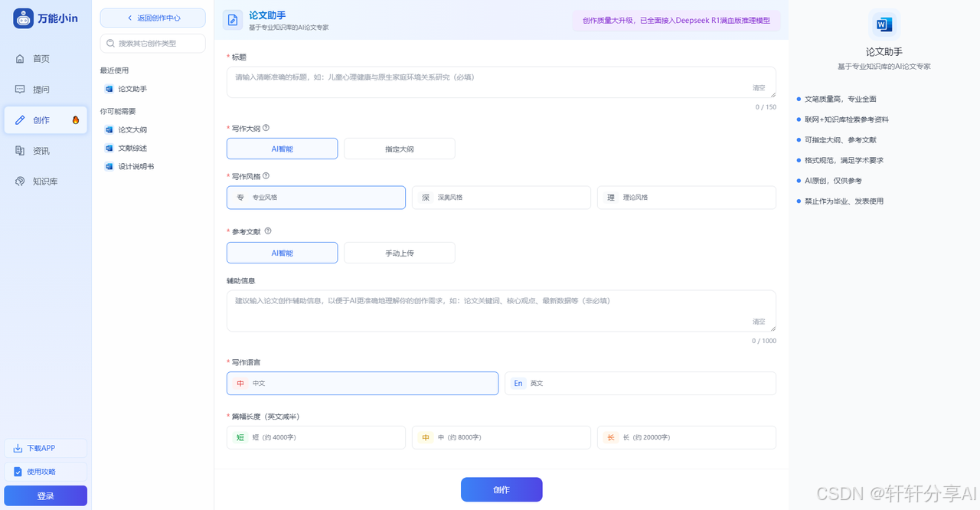Click the edit-document icon in 论文助手 header
This screenshot has height=510, width=980.
tap(233, 20)
